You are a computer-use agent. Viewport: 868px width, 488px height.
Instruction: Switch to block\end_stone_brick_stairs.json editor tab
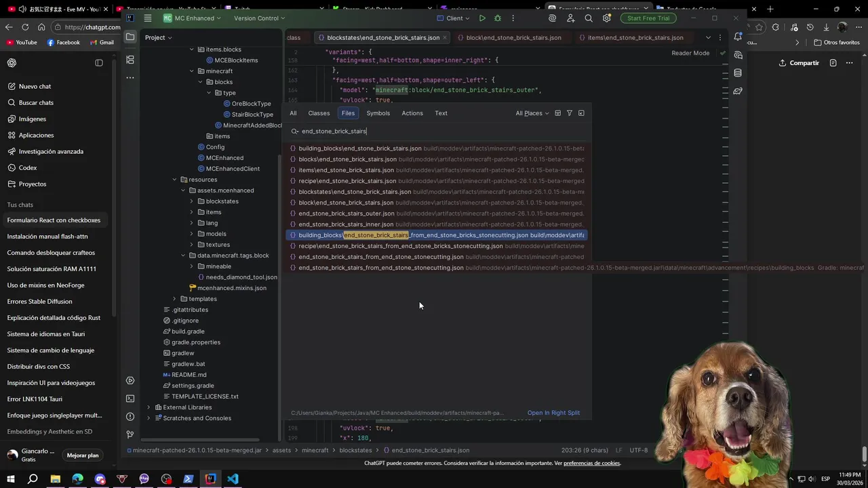click(x=509, y=37)
